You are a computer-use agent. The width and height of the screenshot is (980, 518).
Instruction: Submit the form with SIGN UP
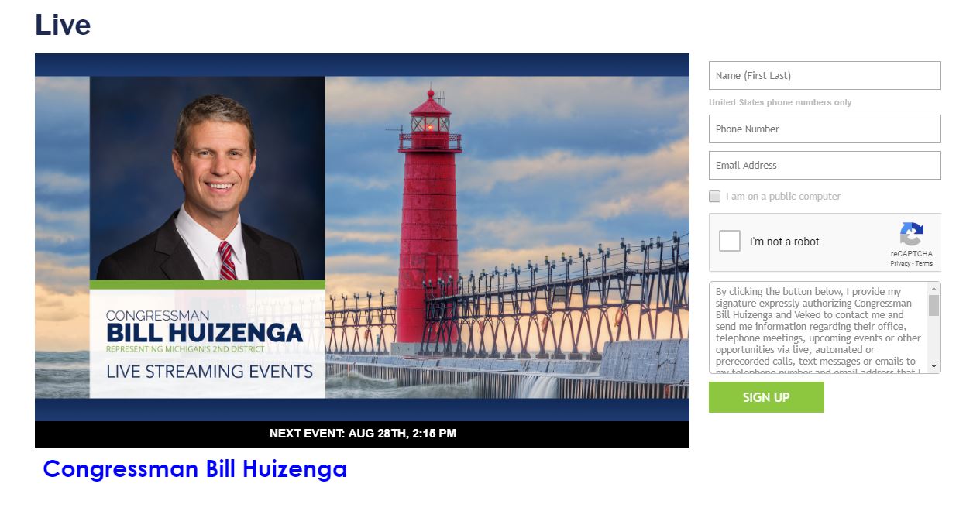[766, 397]
